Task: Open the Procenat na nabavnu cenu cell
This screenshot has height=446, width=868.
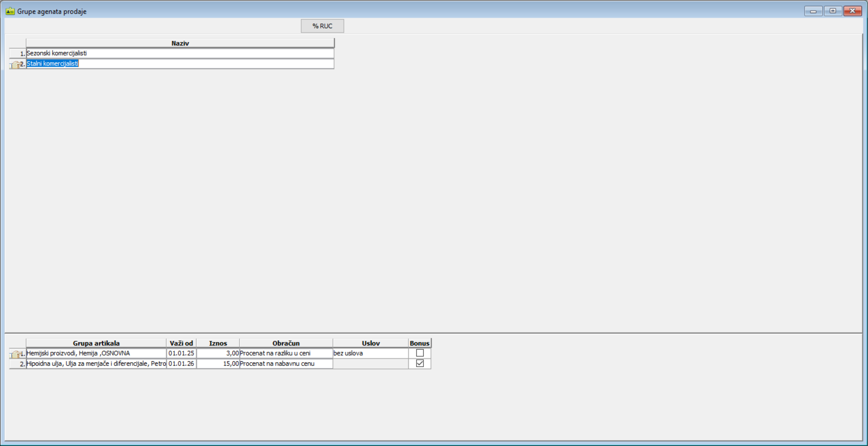Action: pos(286,364)
